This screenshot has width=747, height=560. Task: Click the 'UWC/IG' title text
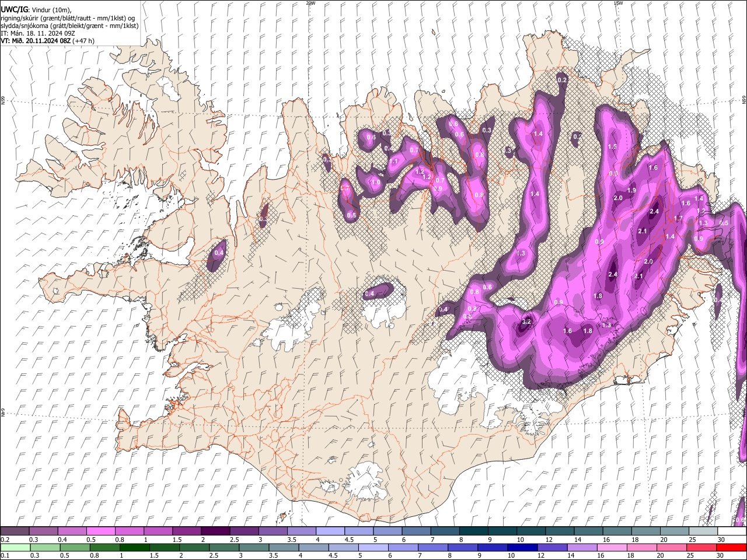[13, 9]
